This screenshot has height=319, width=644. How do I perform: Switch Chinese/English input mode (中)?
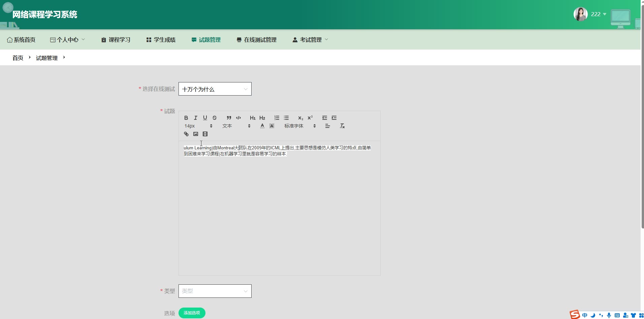pos(585,315)
